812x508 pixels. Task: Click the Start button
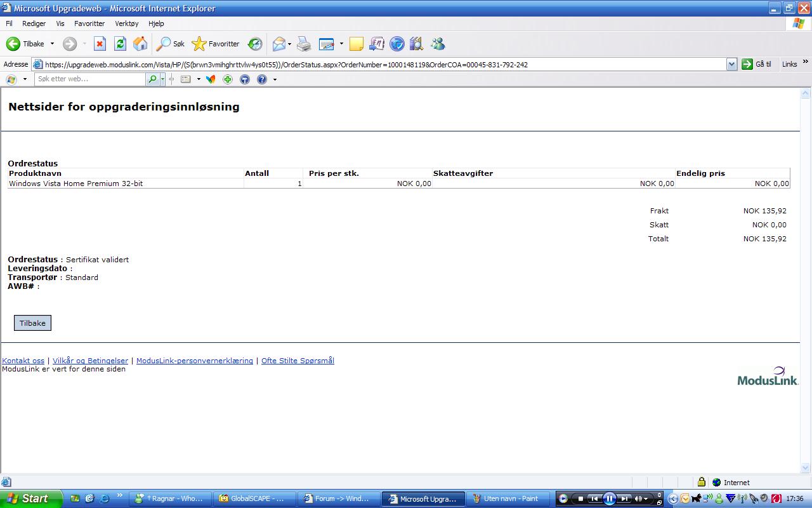[31, 498]
